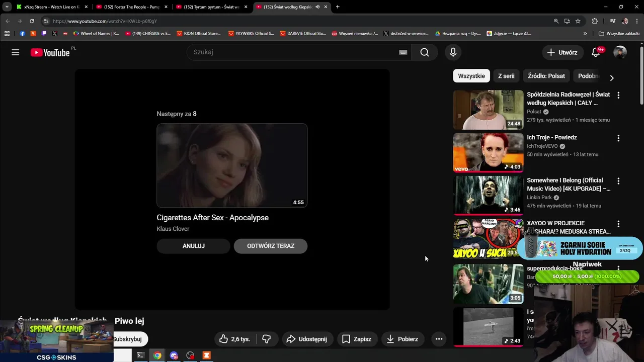644x362 pixels.
Task: Open the browser extensions puzzle icon
Action: [x=595, y=21]
